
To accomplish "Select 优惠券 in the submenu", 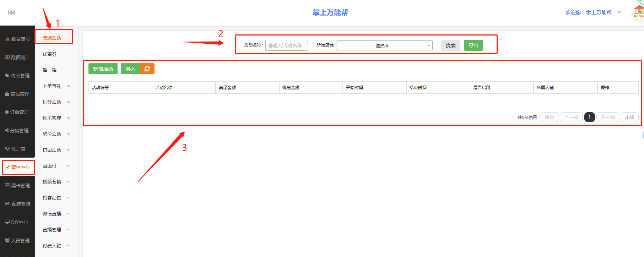I will [50, 54].
